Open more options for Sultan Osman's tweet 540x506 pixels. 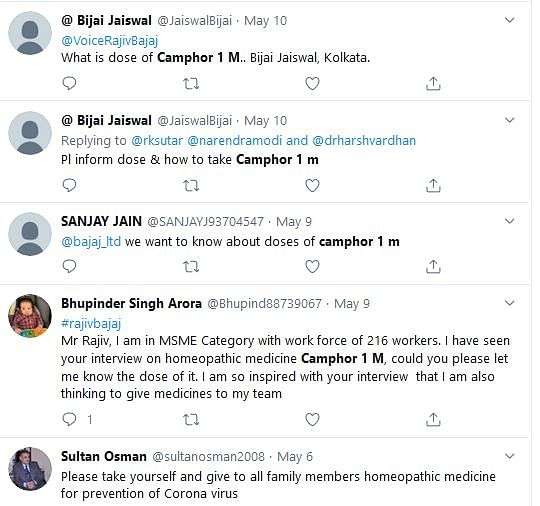509,456
